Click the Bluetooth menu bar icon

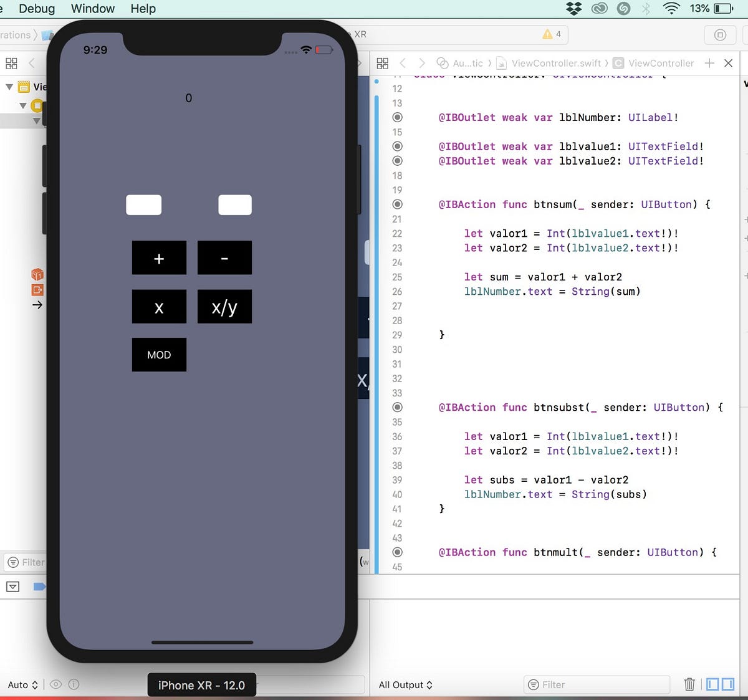click(x=646, y=9)
